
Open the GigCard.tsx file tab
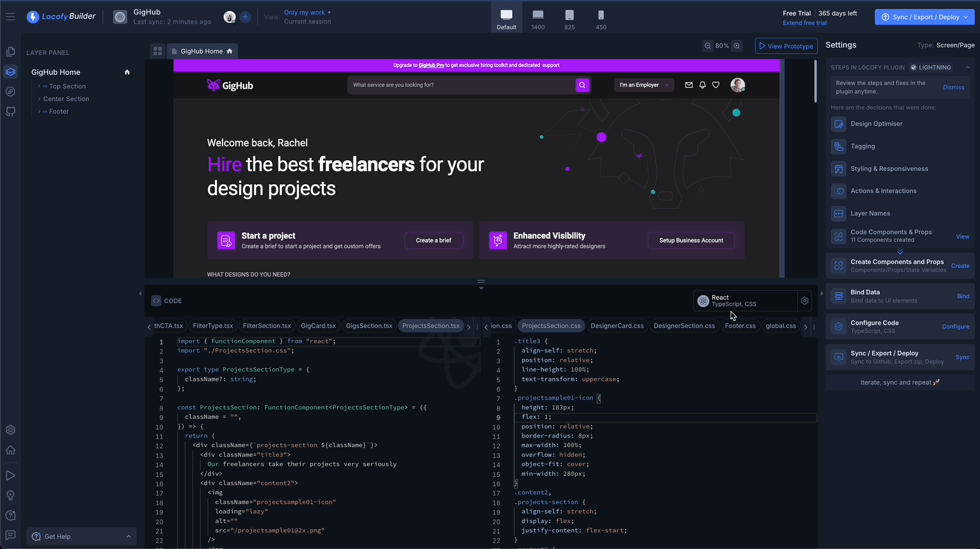pos(318,326)
